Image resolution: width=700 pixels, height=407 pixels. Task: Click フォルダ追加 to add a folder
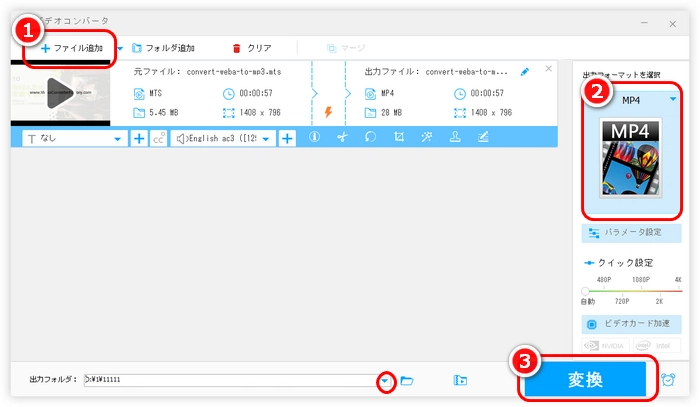pos(164,48)
